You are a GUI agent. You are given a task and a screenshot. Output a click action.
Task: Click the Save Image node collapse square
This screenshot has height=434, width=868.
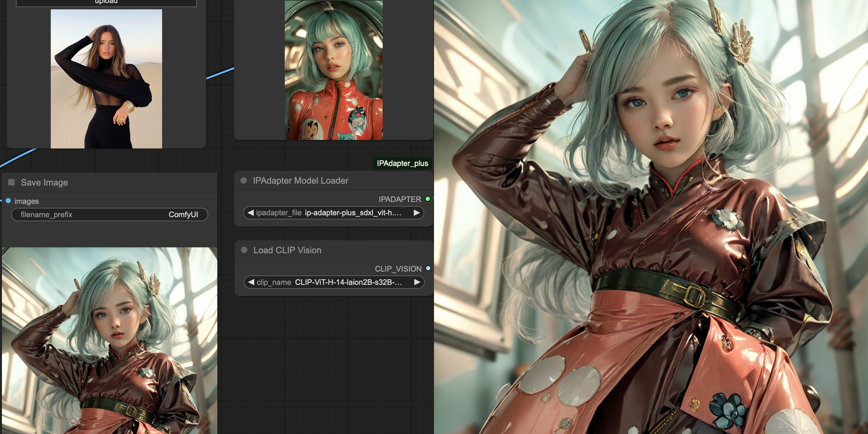[x=11, y=182]
